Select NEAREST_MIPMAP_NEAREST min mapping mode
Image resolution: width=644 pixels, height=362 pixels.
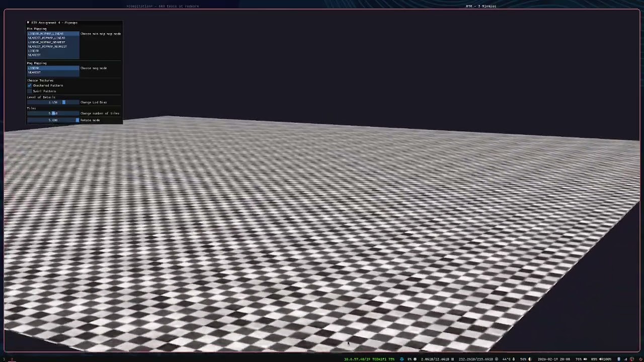pos(53,46)
